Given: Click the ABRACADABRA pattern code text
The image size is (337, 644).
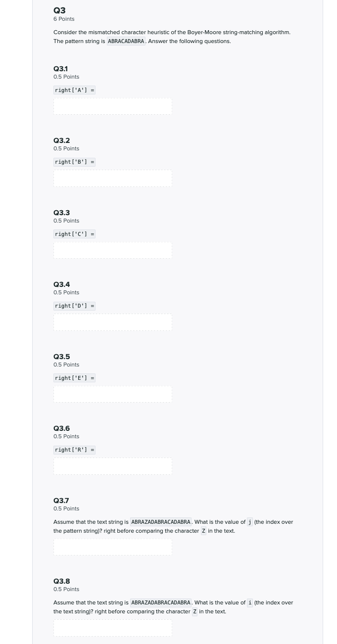Looking at the screenshot, I should [x=126, y=41].
